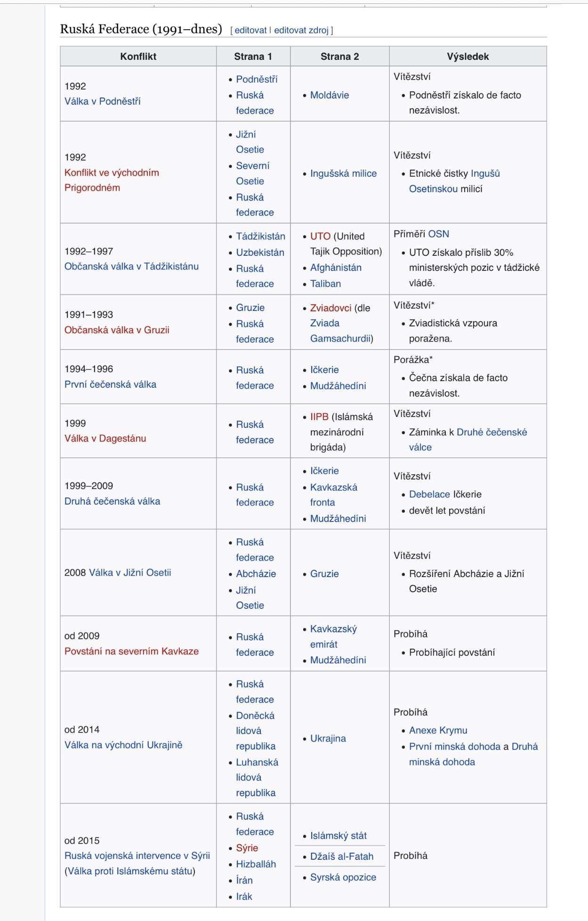This screenshot has width=588, height=921.
Task: Follow the 'Islámský stát' link
Action: coord(338,836)
